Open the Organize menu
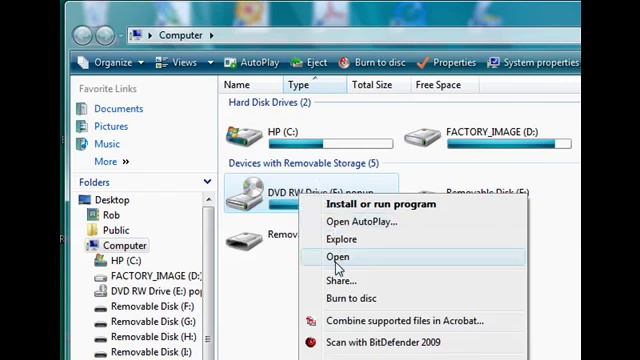 click(111, 62)
